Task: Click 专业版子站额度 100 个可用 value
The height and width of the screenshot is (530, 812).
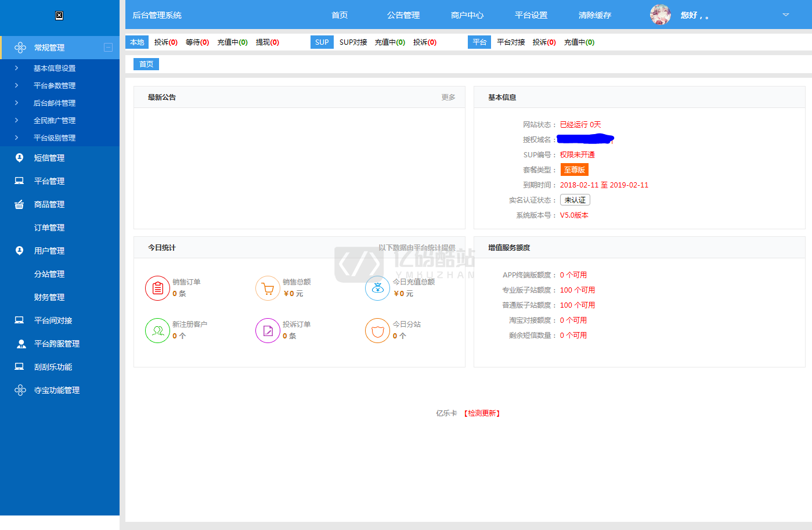Action: [x=578, y=290]
